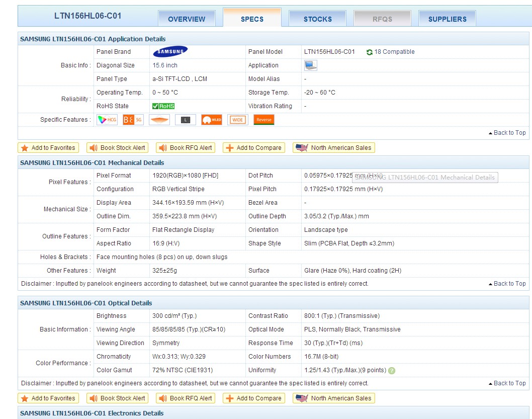Click the WLED backlight feature icon
This screenshot has height=419, width=532.
(211, 119)
